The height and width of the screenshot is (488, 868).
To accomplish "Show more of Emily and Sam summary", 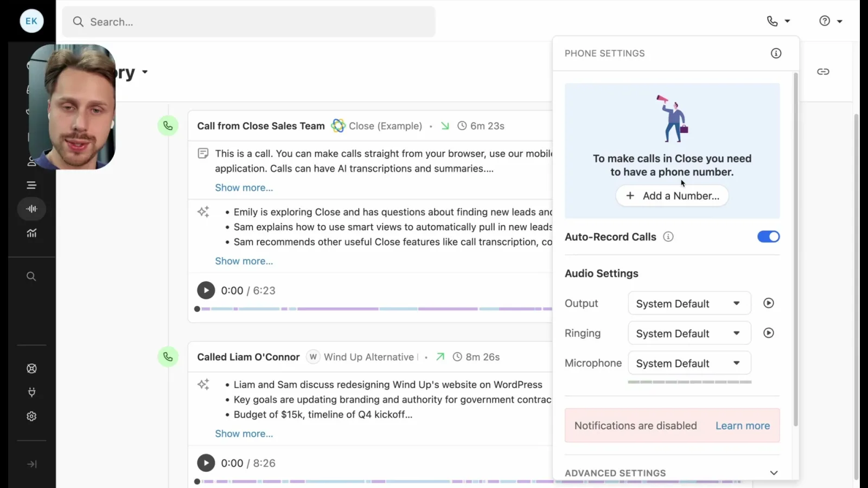I will point(244,261).
